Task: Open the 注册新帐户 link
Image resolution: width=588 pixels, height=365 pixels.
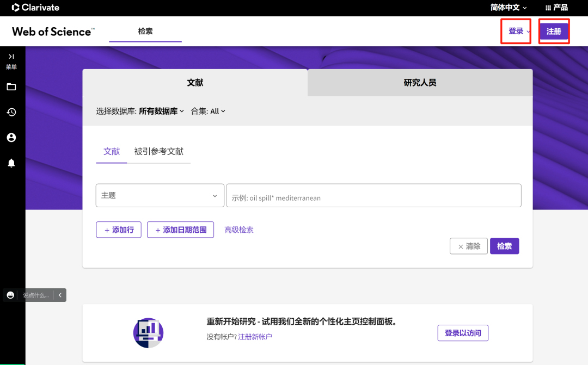Action: pos(255,337)
